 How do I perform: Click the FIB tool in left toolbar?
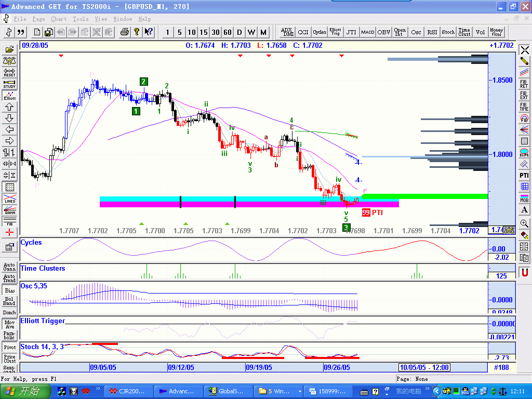pos(9,221)
